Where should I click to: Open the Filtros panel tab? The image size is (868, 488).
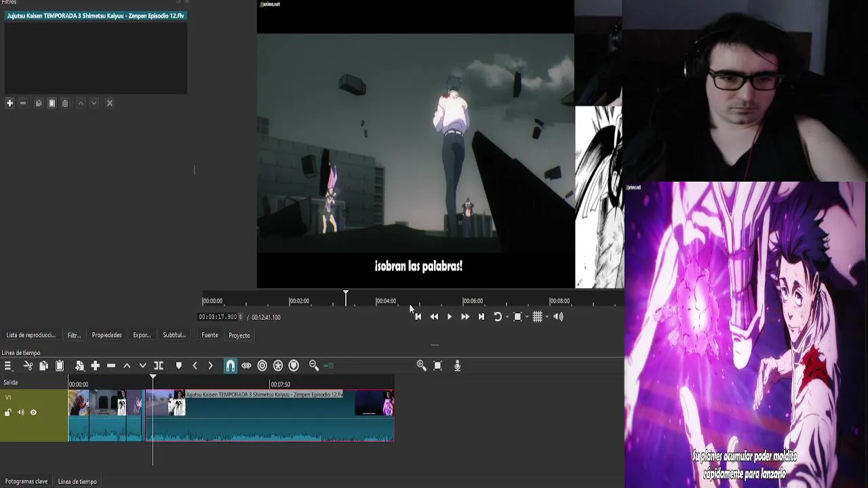coord(74,335)
